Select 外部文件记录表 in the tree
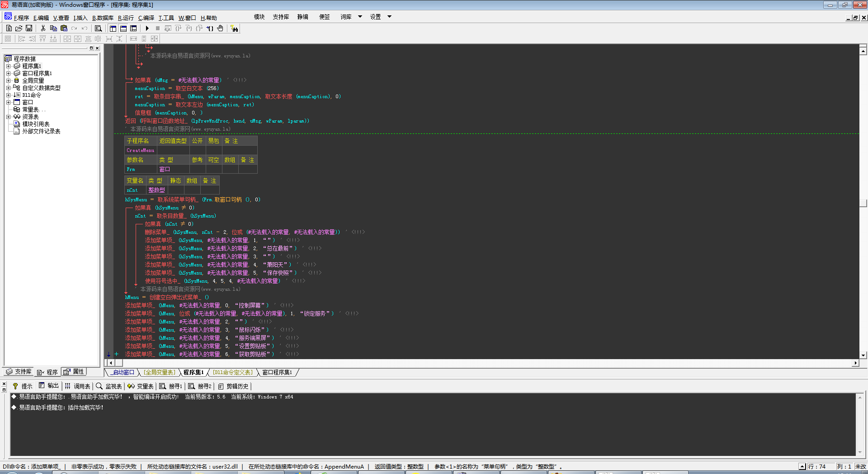Image resolution: width=868 pixels, height=474 pixels. click(41, 131)
